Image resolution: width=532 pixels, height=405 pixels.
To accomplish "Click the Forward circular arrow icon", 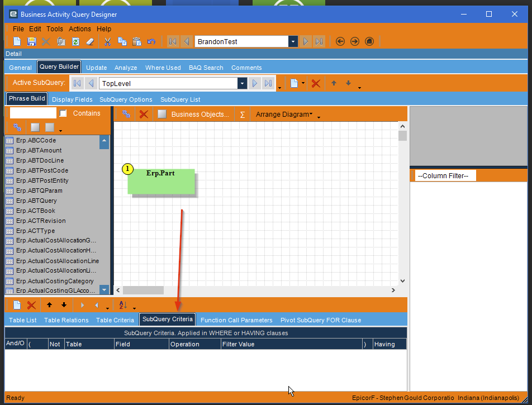I will tap(354, 41).
